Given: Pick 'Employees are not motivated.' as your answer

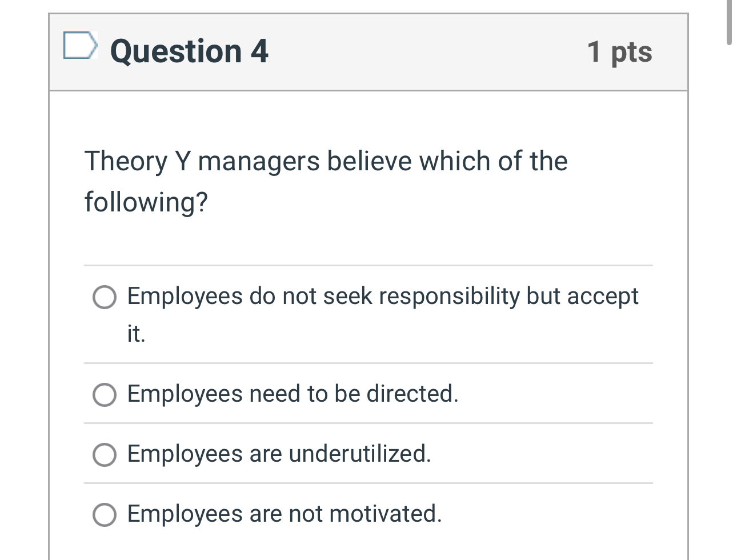Looking at the screenshot, I should click(104, 514).
